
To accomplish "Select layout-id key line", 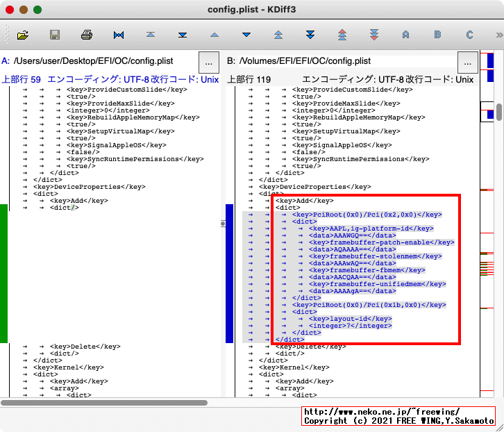I will point(351,319).
